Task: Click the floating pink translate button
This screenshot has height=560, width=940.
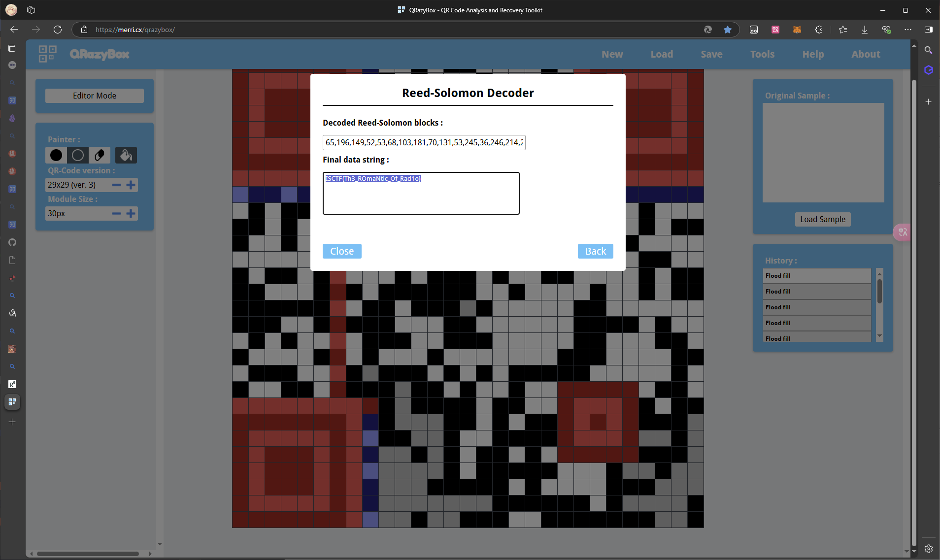Action: pyautogui.click(x=903, y=232)
